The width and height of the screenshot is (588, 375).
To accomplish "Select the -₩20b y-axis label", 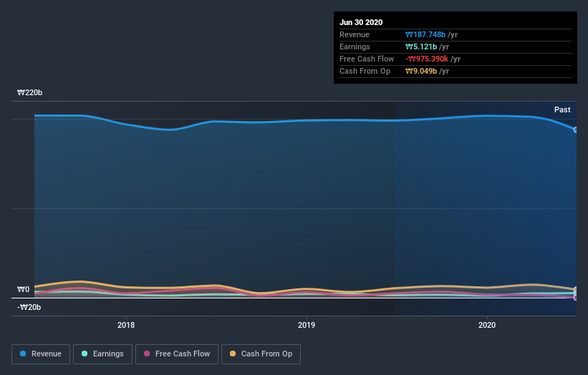I will click(29, 307).
